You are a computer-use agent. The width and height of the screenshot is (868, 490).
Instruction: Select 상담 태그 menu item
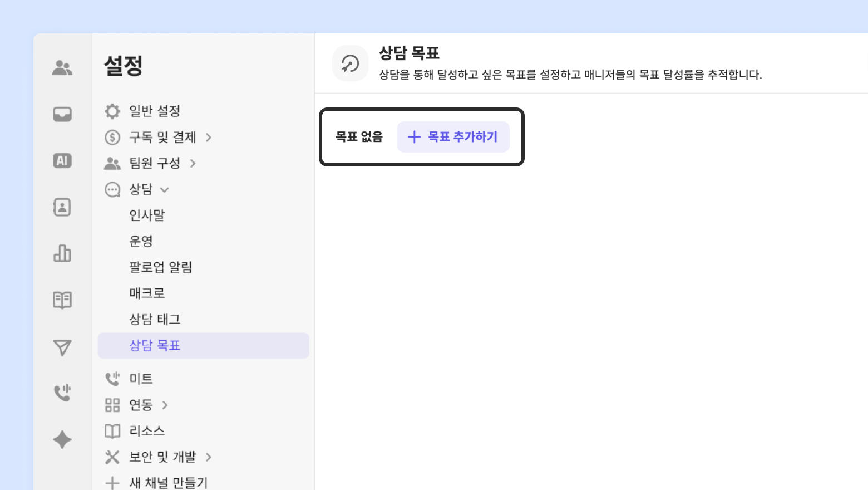(x=155, y=319)
